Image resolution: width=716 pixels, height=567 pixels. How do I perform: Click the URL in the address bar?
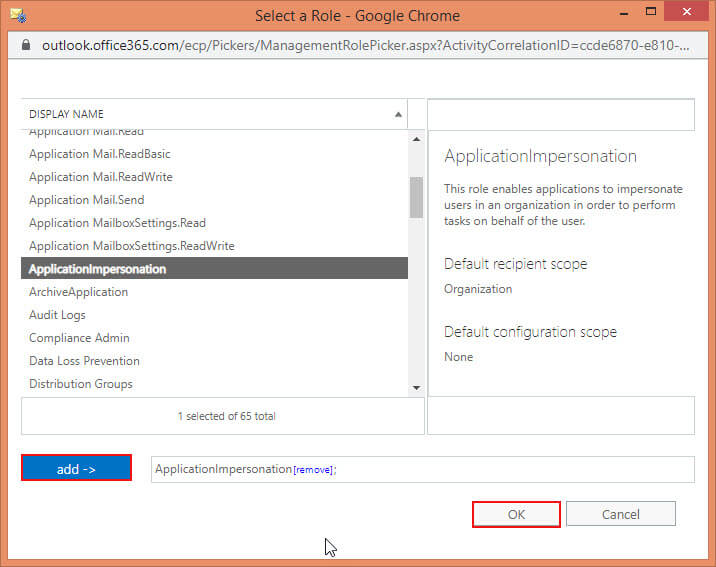click(365, 45)
